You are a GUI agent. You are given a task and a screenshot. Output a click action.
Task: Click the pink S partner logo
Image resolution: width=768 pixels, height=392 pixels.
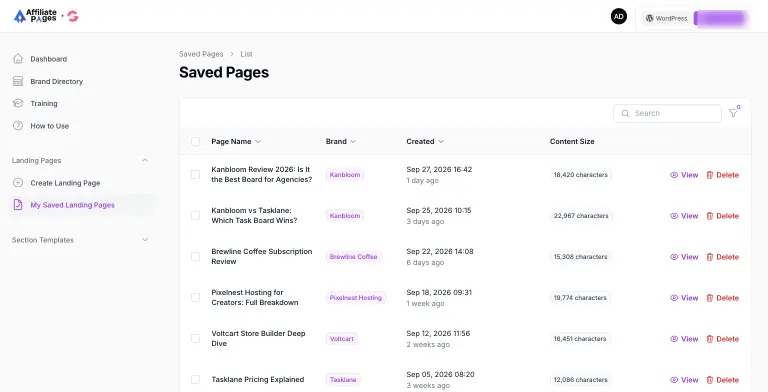click(73, 17)
